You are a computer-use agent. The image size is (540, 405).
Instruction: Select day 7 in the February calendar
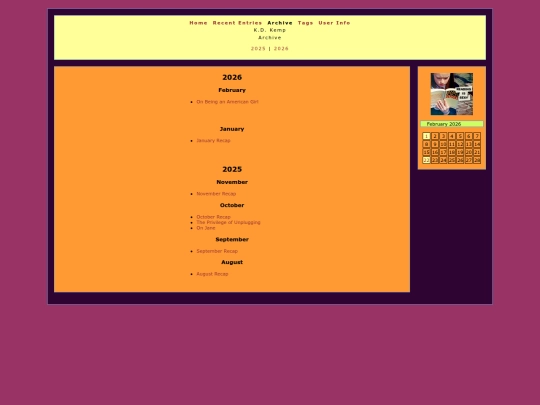[477, 136]
